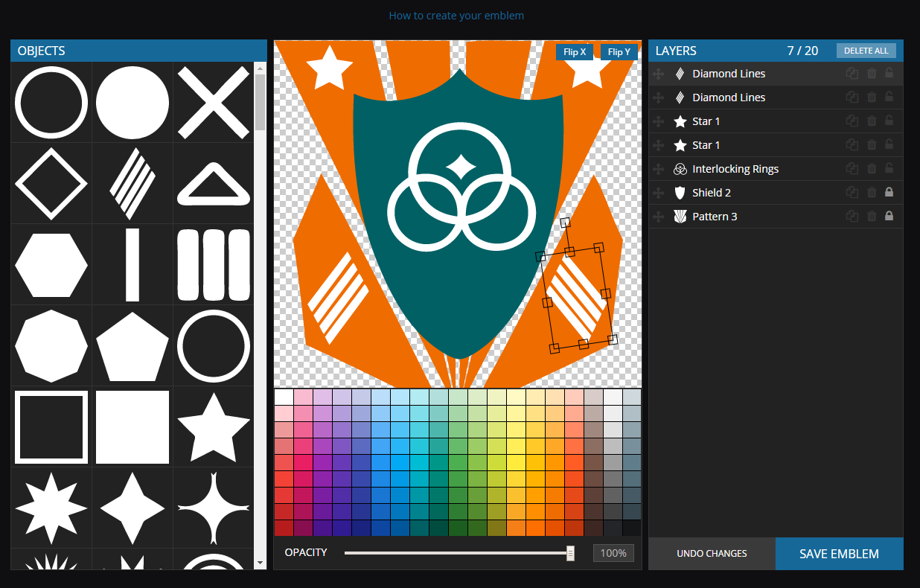Screen dimensions: 920x588
Task: Select the eight-pointed star shape
Action: (51, 508)
